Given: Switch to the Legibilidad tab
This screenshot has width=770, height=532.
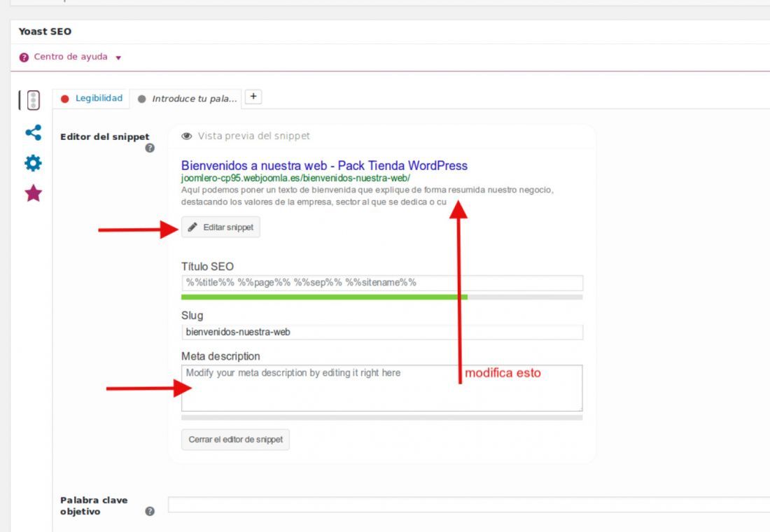Looking at the screenshot, I should click(x=99, y=98).
